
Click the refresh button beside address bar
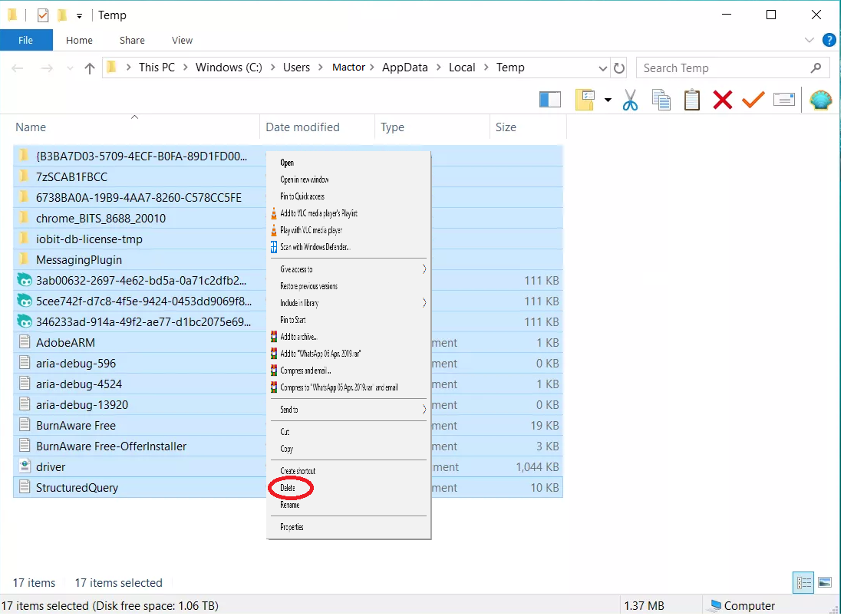point(619,68)
